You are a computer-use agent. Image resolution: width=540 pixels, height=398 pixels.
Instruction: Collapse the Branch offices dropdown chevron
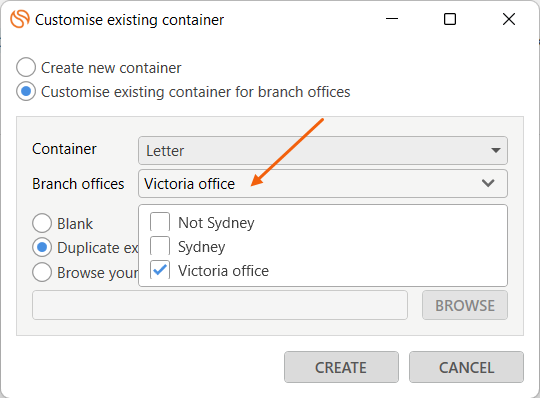(488, 183)
